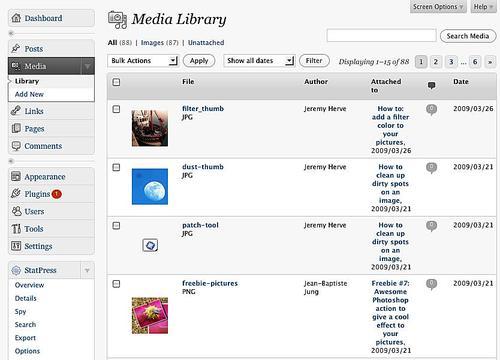Click the search media text field
Screen dimensions: 500x360
click(x=381, y=35)
